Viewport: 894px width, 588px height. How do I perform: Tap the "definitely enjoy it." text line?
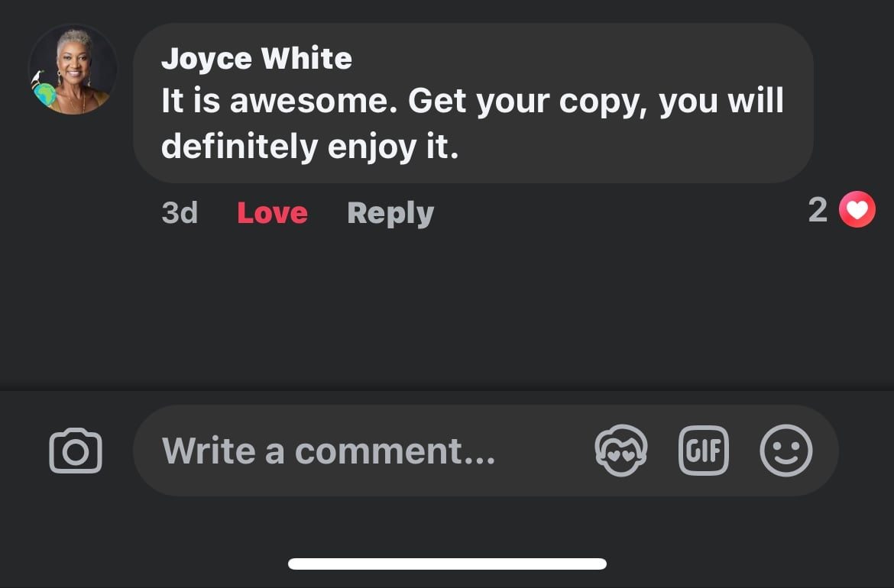coord(309,146)
